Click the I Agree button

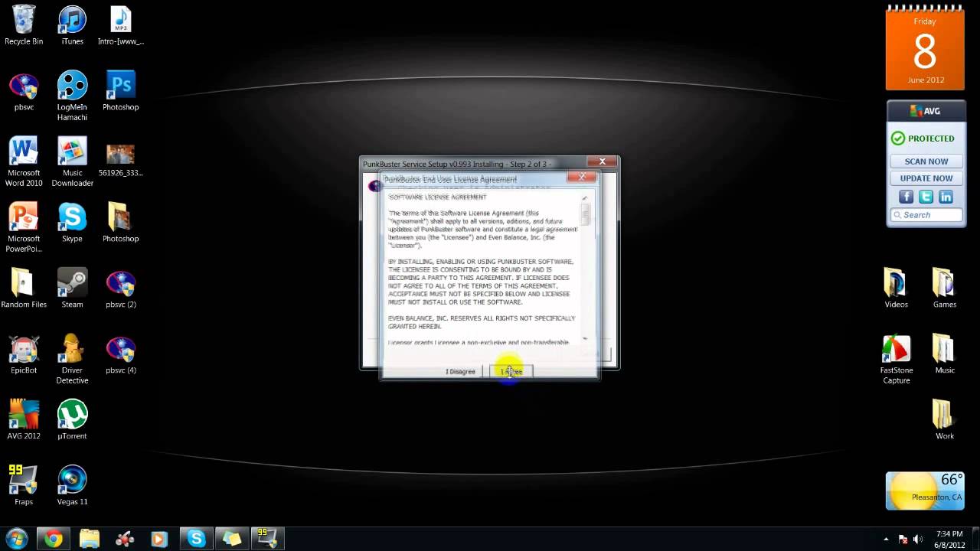pos(511,371)
